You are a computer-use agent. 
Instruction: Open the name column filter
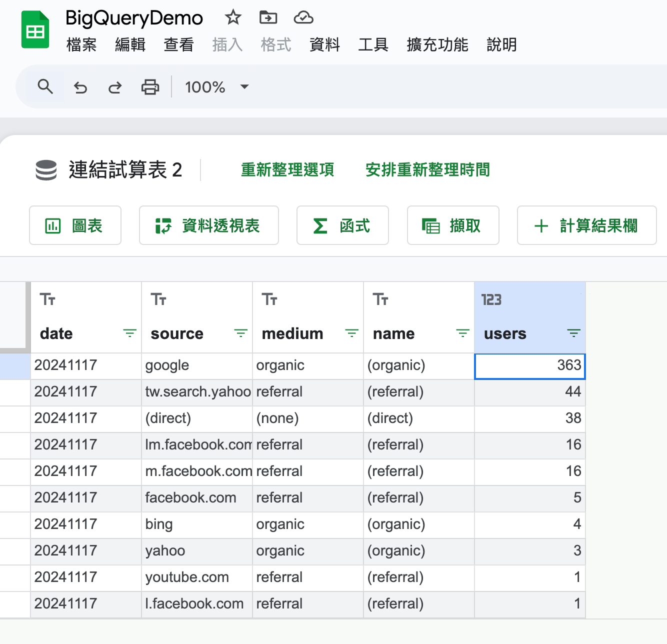[463, 333]
